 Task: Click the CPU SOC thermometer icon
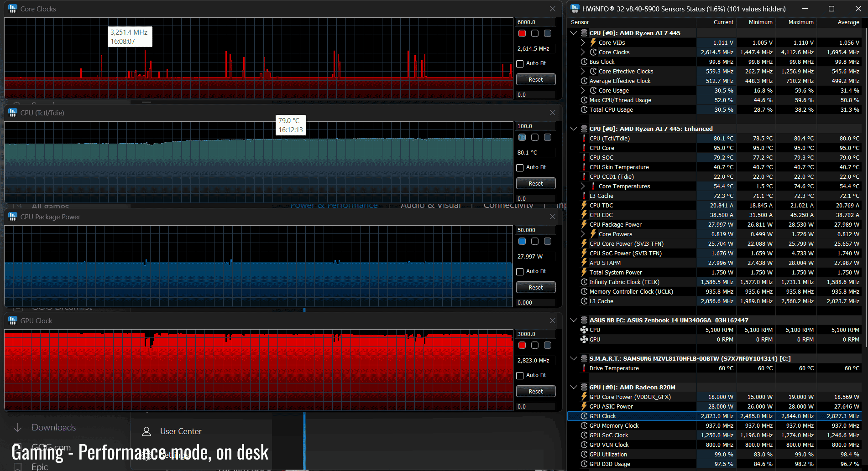584,157
